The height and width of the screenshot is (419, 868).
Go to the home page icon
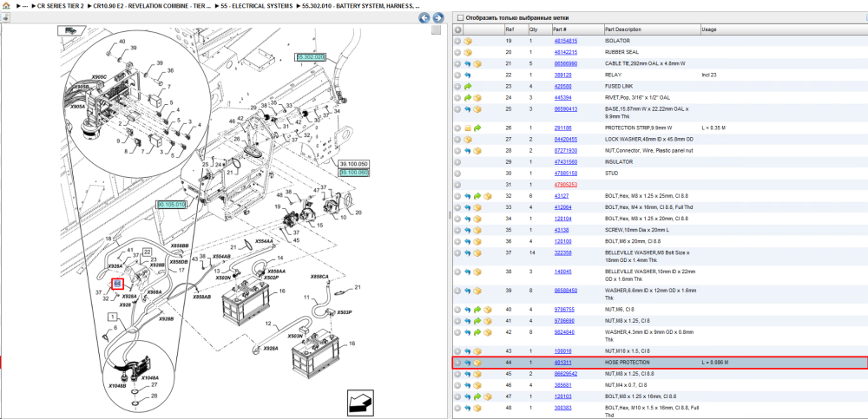coord(6,5)
